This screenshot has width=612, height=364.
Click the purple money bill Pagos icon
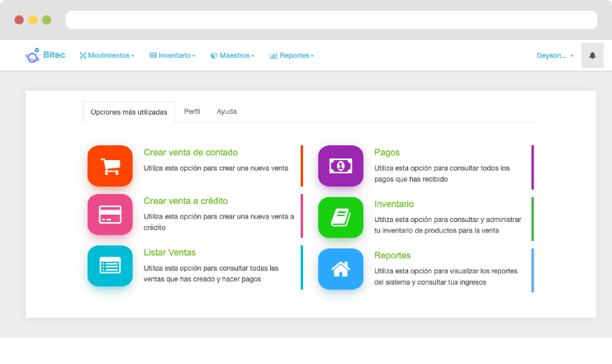pyautogui.click(x=340, y=166)
